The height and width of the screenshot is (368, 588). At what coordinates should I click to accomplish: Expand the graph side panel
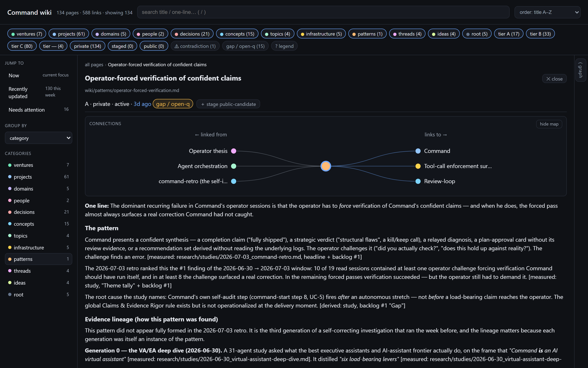pyautogui.click(x=581, y=70)
